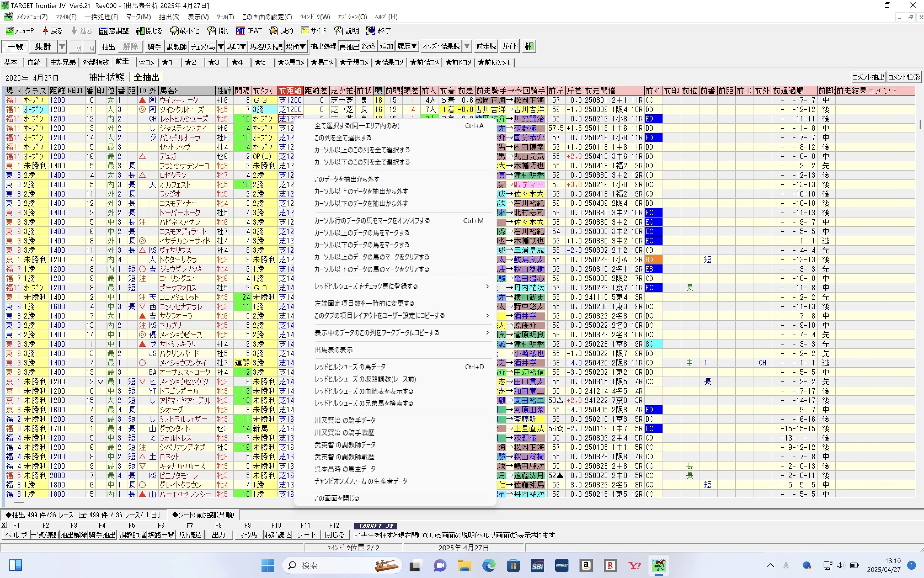Screen dimensions: 924x578
Task: Select 出馬表の表示 in context menu
Action: coord(333,350)
